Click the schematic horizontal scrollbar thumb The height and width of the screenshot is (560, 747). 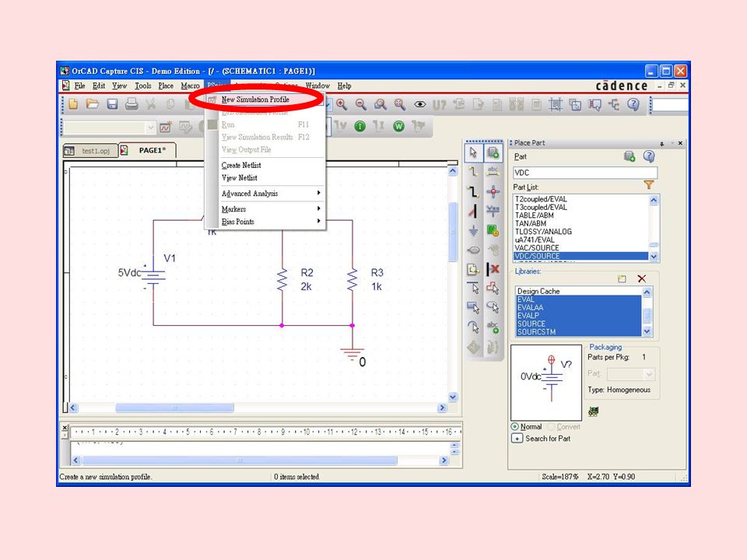tap(174, 408)
